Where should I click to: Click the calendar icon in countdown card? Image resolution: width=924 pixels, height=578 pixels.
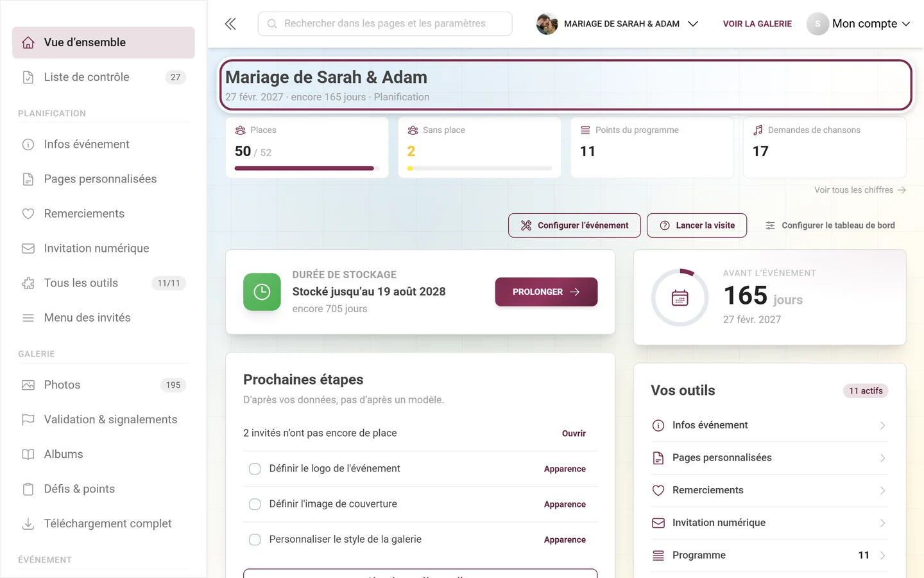click(x=680, y=298)
